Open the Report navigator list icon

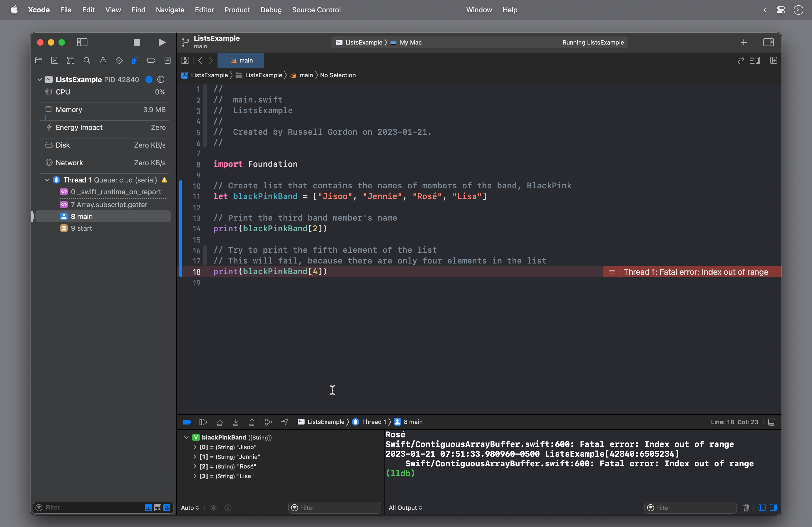[x=168, y=60]
